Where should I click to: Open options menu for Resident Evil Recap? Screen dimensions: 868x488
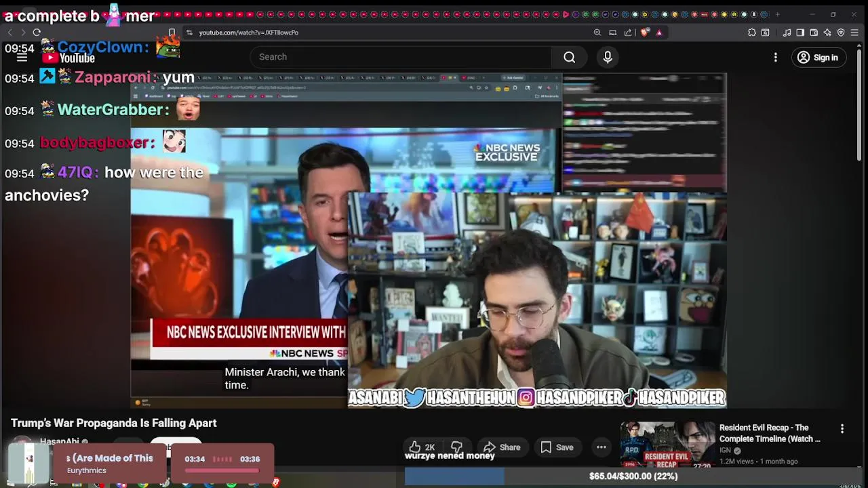point(842,429)
